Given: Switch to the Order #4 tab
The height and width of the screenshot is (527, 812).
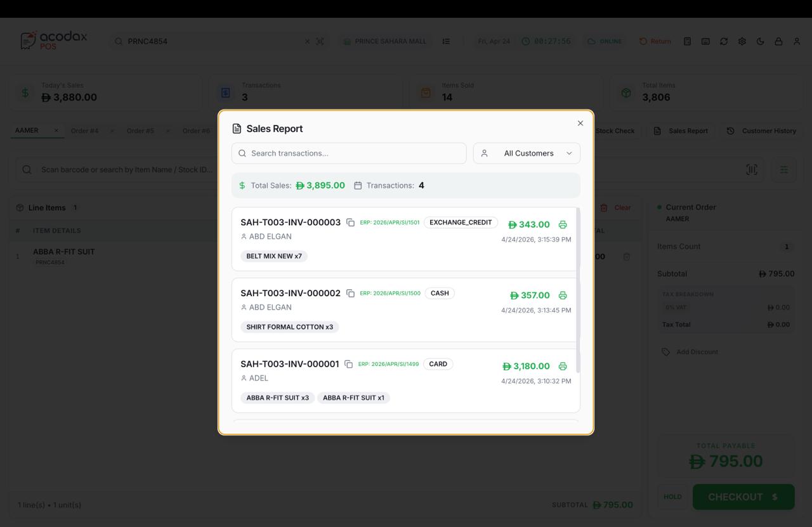Looking at the screenshot, I should point(84,131).
